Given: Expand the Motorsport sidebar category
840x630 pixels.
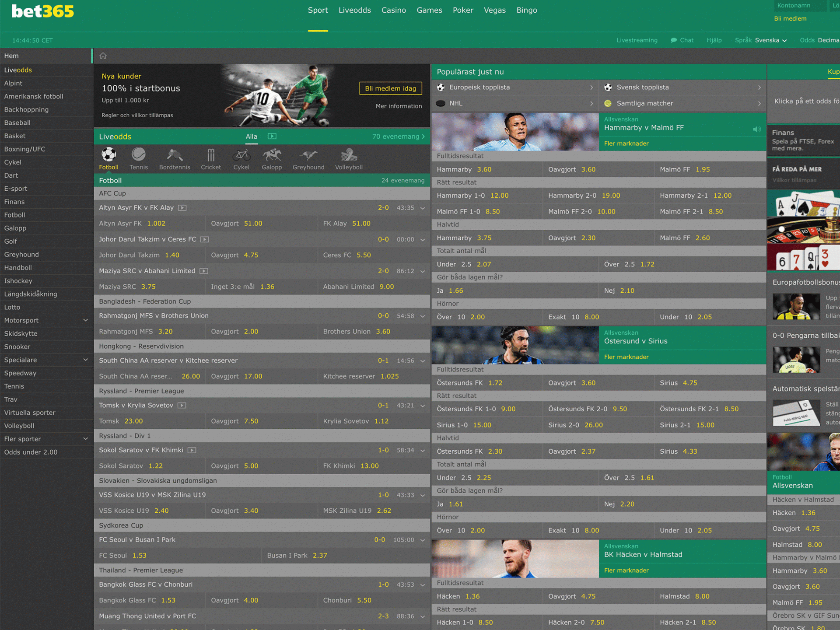Looking at the screenshot, I should [86, 320].
